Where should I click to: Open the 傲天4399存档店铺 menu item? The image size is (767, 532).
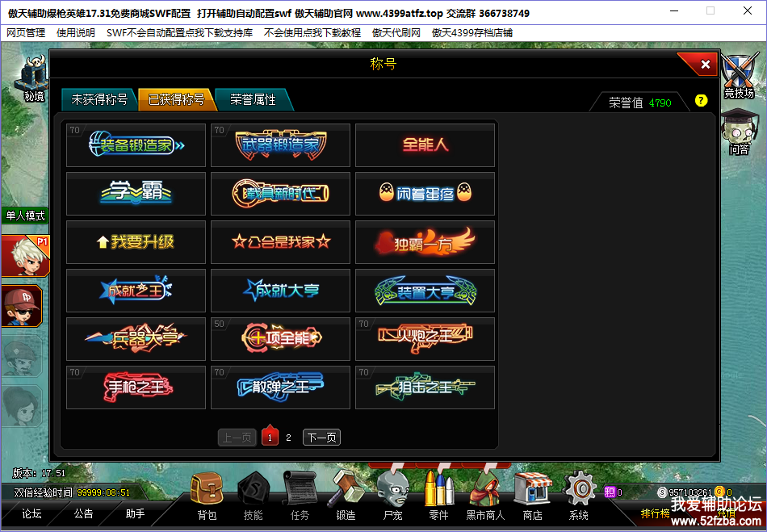tap(472, 33)
